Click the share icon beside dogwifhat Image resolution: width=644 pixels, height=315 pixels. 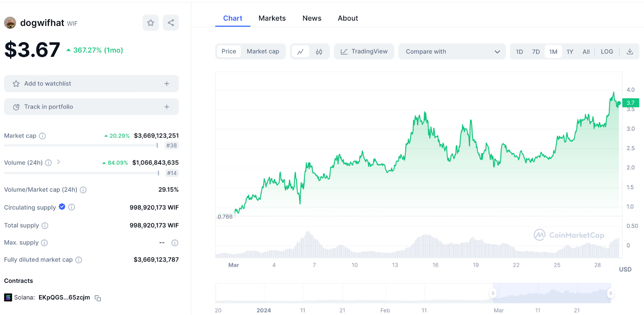(171, 23)
